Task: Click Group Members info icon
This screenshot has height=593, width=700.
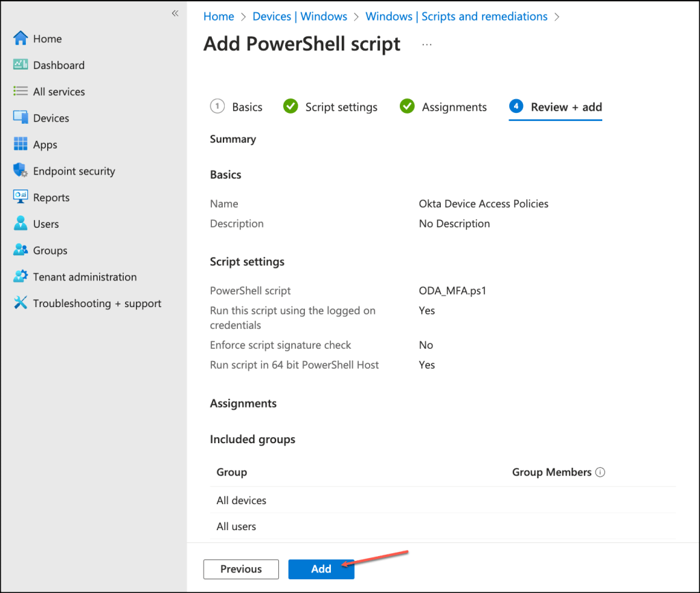Action: point(601,473)
